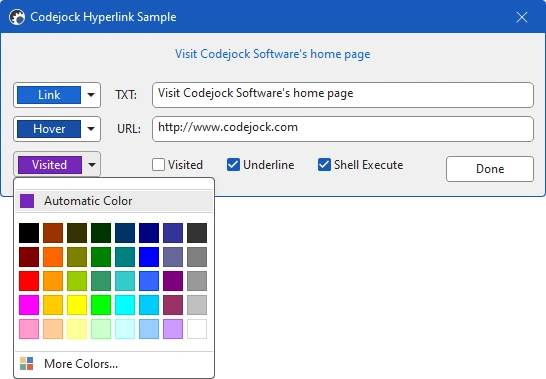Click the dark blue Hover color button
Image resolution: width=546 pixels, height=379 pixels.
49,129
